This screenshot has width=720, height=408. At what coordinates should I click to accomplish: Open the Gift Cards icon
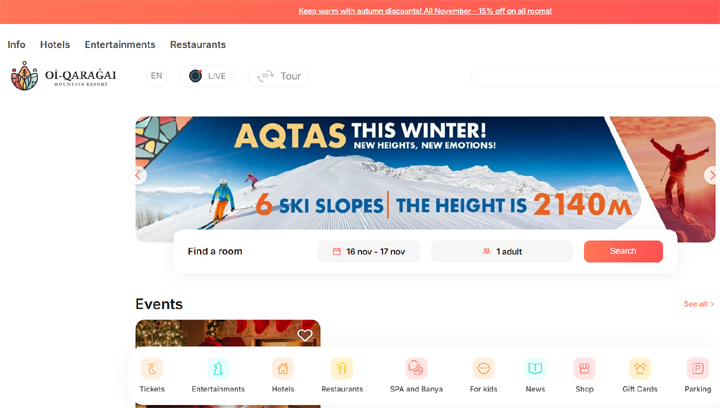640,369
